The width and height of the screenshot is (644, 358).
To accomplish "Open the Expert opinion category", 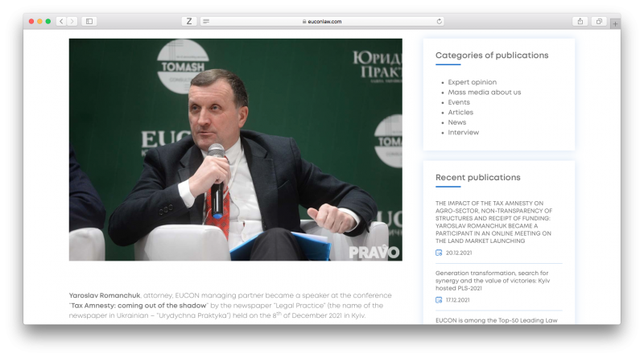I will 472,82.
